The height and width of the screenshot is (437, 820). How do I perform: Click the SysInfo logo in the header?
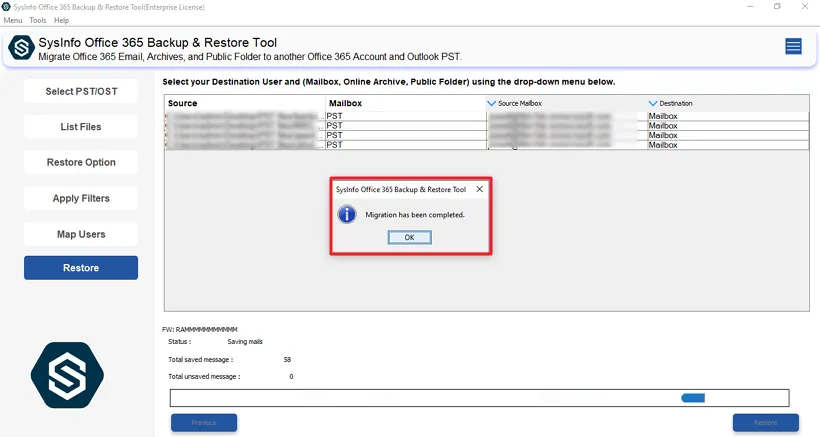click(21, 48)
